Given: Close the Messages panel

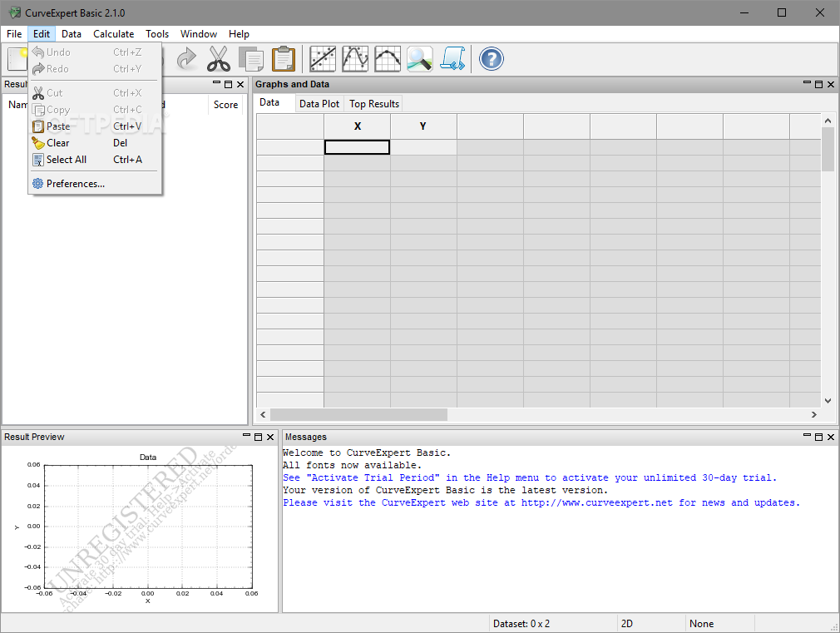Looking at the screenshot, I should [831, 437].
